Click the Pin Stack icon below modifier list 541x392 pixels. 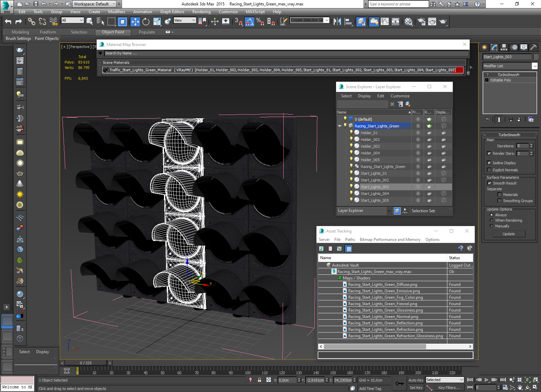(x=487, y=119)
